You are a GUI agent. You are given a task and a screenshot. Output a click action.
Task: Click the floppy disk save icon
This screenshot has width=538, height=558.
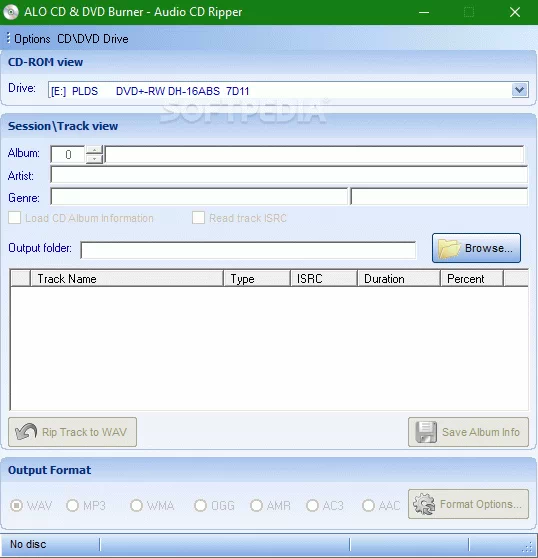(426, 432)
